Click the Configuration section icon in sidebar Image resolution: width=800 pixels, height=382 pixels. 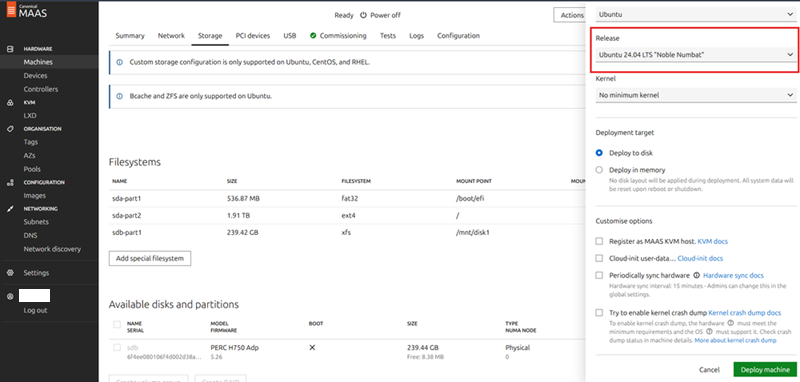10,182
